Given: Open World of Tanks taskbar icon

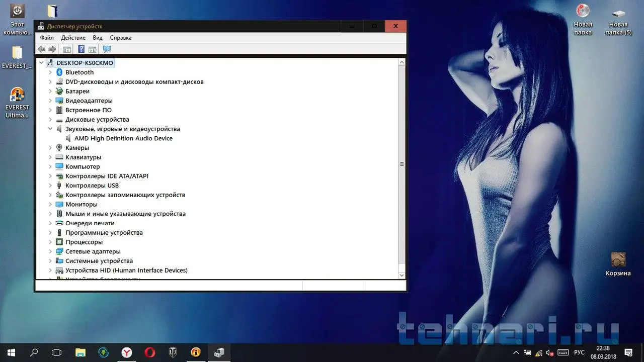Looking at the screenshot, I should coord(173,352).
